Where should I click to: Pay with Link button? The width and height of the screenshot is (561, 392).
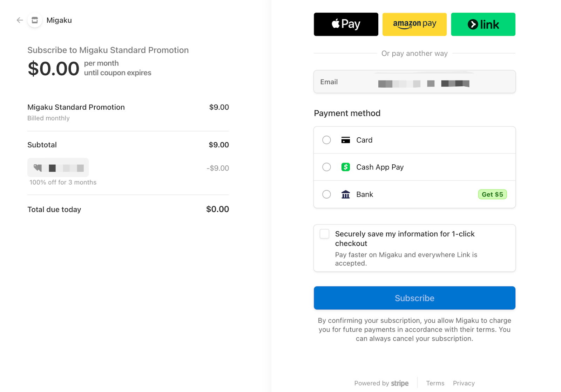[x=483, y=24]
